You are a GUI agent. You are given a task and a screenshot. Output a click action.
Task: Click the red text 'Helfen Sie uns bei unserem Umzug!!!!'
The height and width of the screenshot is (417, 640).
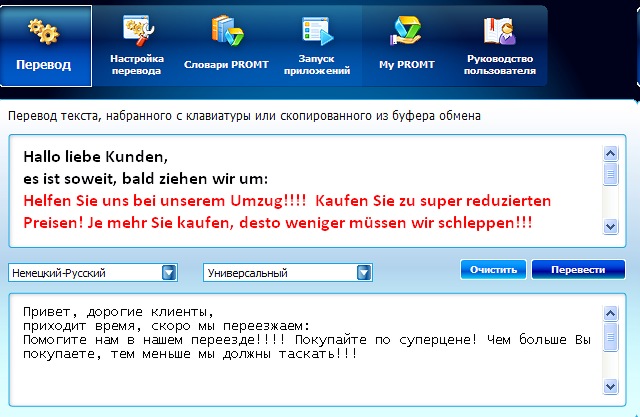click(x=165, y=201)
